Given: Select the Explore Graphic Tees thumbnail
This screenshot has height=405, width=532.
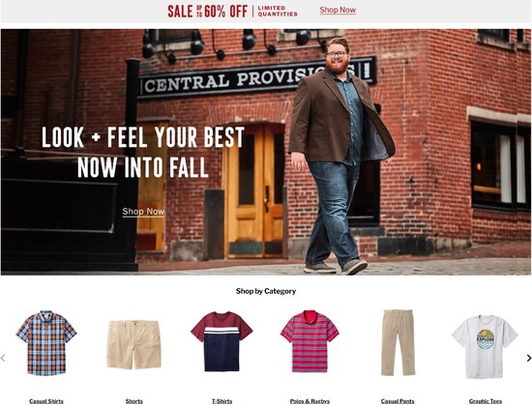Looking at the screenshot, I should [485, 346].
